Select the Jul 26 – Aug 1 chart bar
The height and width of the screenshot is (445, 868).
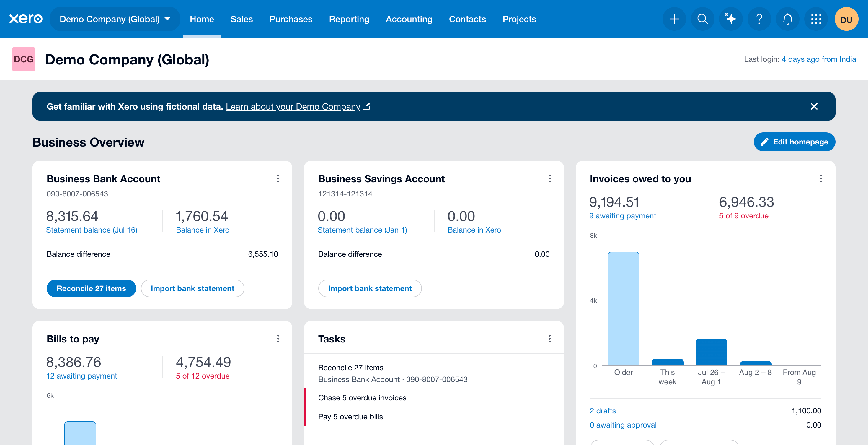[x=711, y=352]
